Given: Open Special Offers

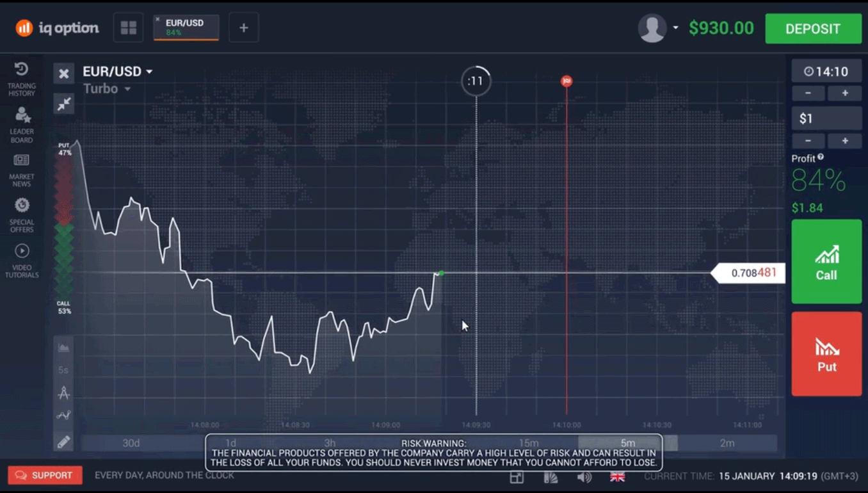Looking at the screenshot, I should pyautogui.click(x=22, y=216).
